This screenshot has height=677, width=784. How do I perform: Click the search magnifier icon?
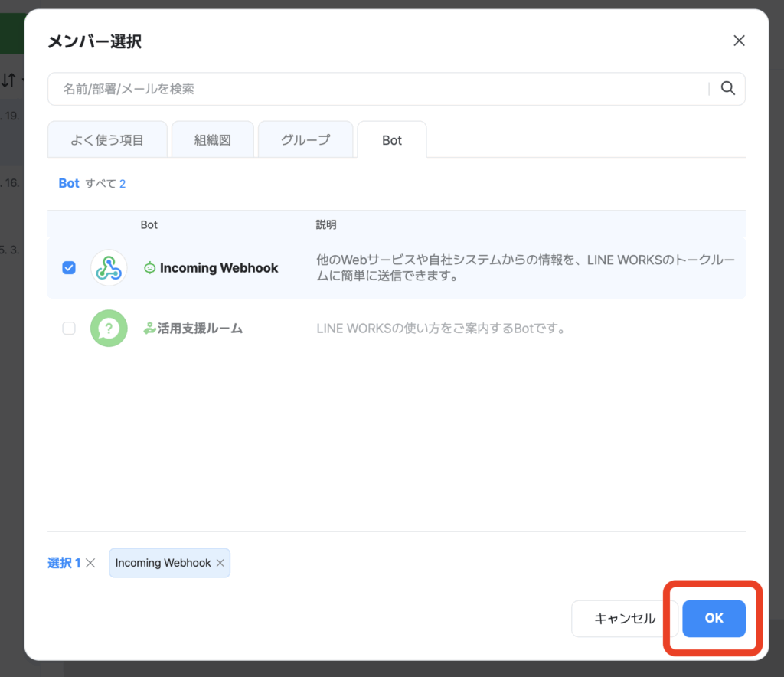pyautogui.click(x=727, y=89)
